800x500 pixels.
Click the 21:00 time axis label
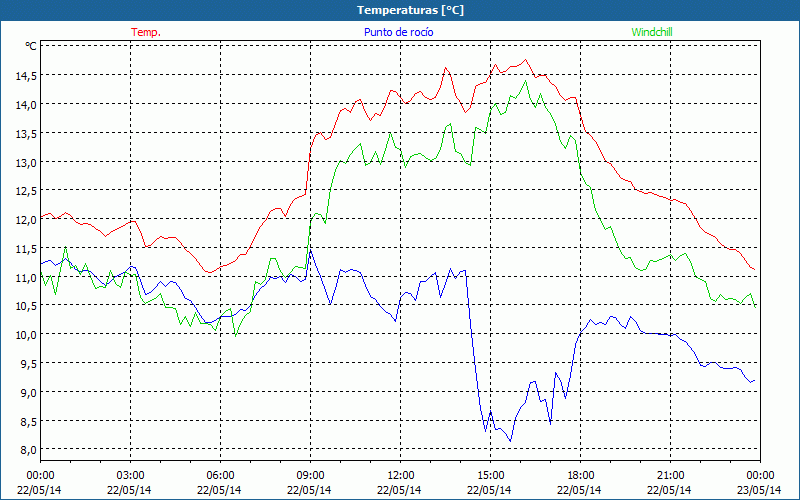pyautogui.click(x=670, y=476)
